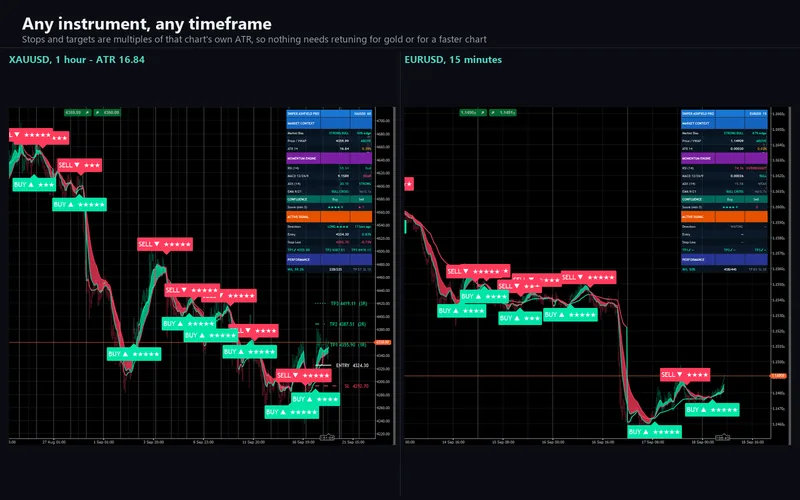This screenshot has width=800, height=500.
Task: Click the "21 Sep 15:00" time axis label
Action: (353, 442)
